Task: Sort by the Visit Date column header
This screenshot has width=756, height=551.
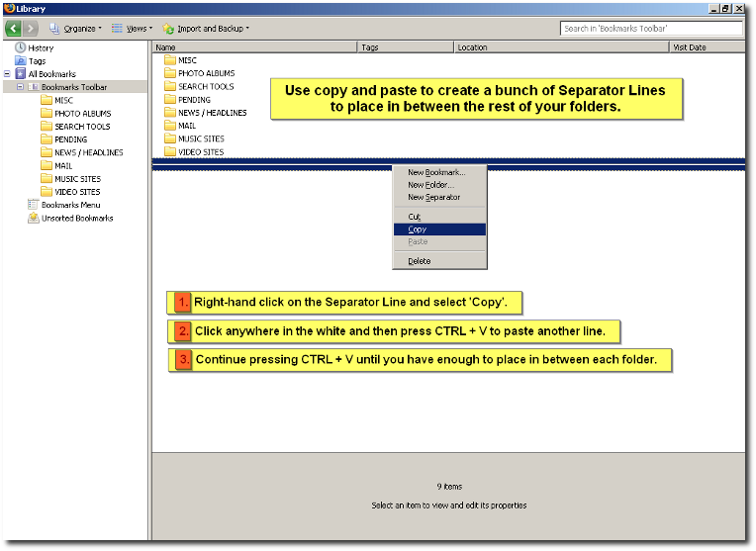Action: click(707, 46)
